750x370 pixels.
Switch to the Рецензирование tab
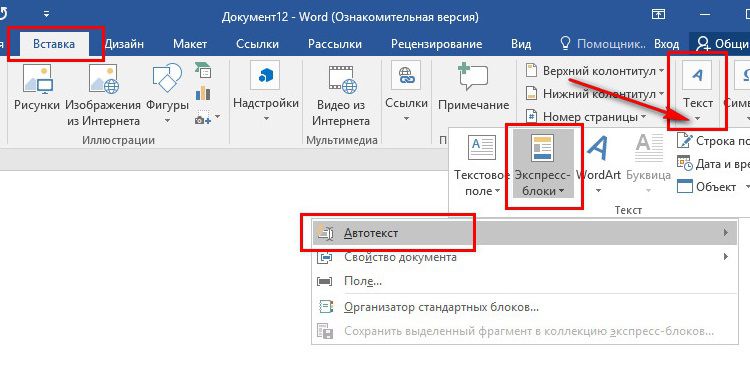436,44
